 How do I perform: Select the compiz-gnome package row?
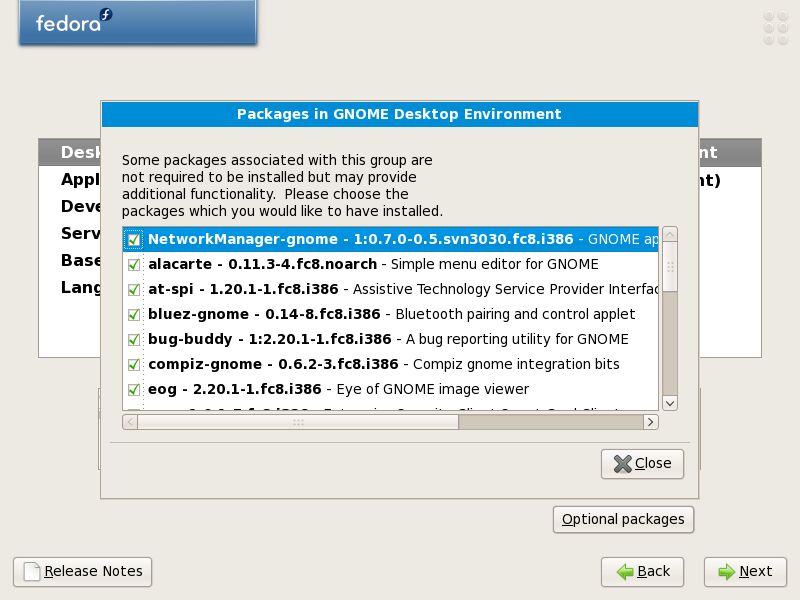[x=391, y=364]
